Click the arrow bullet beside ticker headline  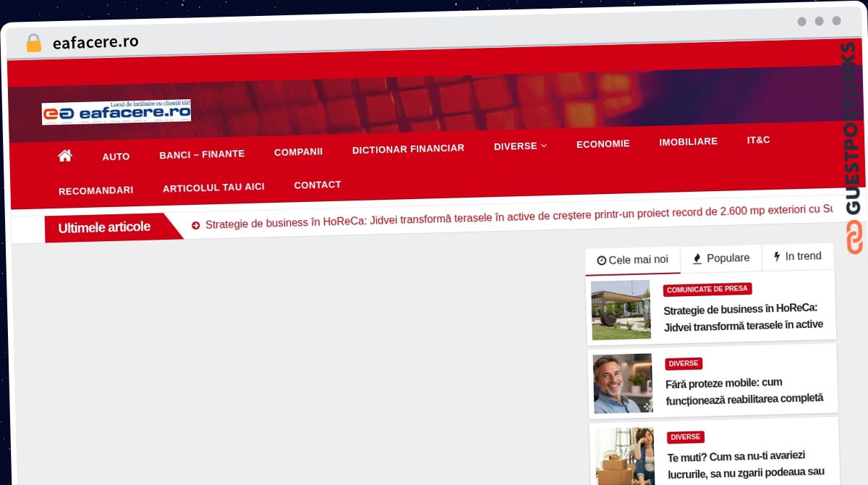coord(195,225)
